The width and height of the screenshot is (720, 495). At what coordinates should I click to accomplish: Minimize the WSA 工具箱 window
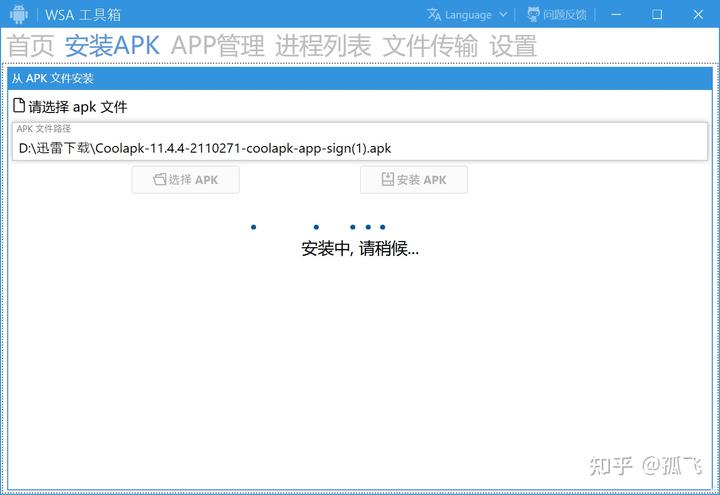pos(616,14)
